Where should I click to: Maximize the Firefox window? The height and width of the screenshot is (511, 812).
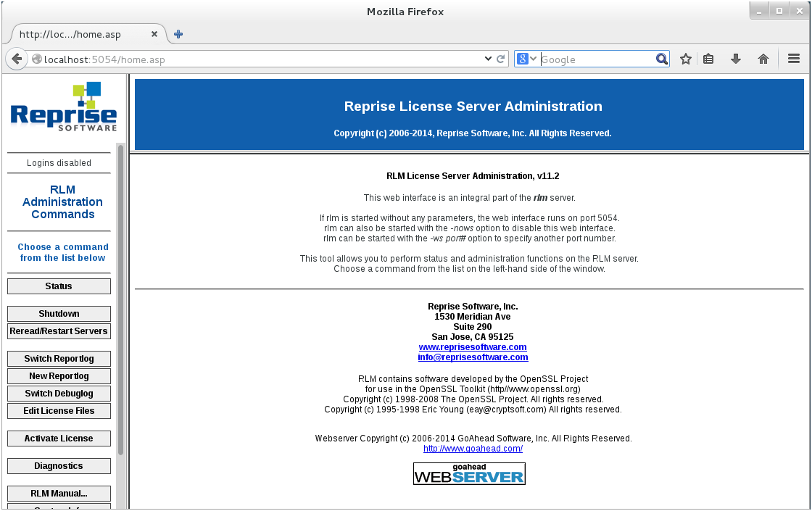click(779, 11)
